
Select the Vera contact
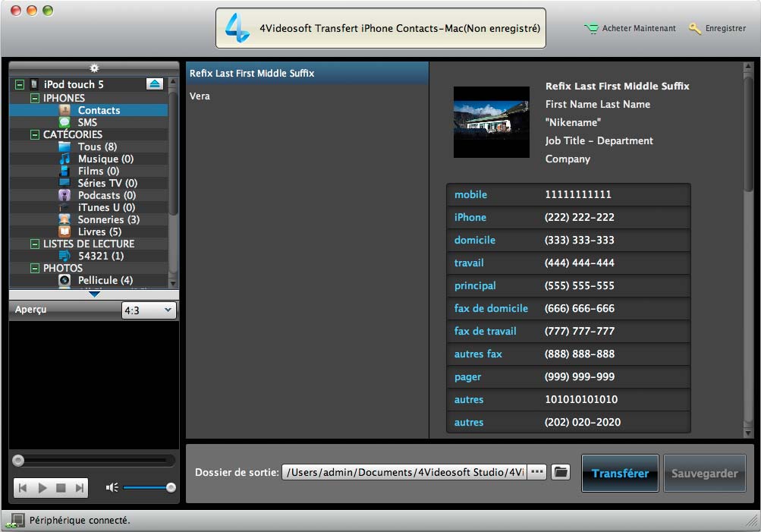[200, 96]
